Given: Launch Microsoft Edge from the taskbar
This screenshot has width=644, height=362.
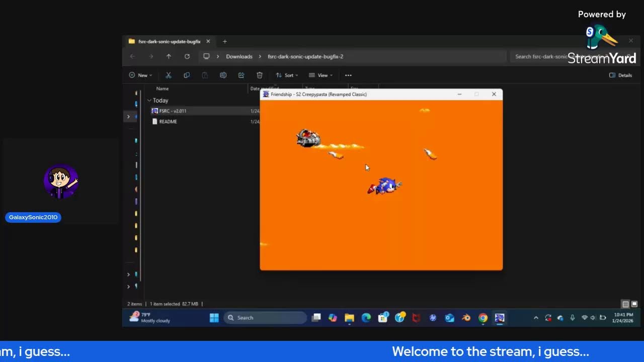Looking at the screenshot, I should (x=366, y=318).
